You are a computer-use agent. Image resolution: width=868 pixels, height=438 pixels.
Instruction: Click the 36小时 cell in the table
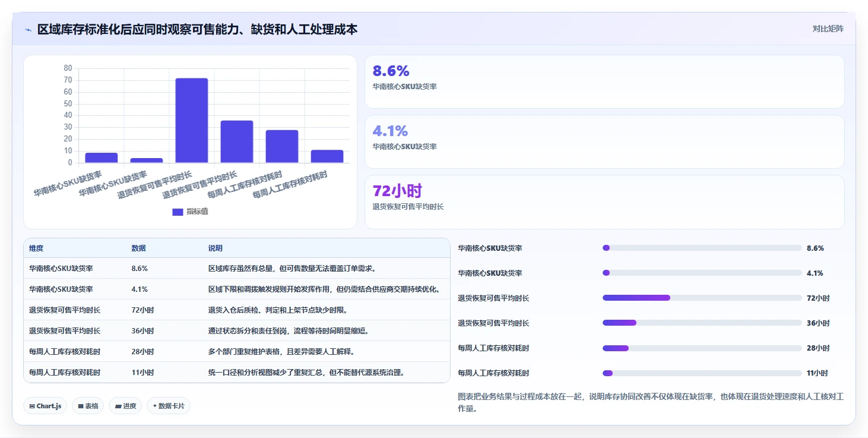pyautogui.click(x=142, y=331)
